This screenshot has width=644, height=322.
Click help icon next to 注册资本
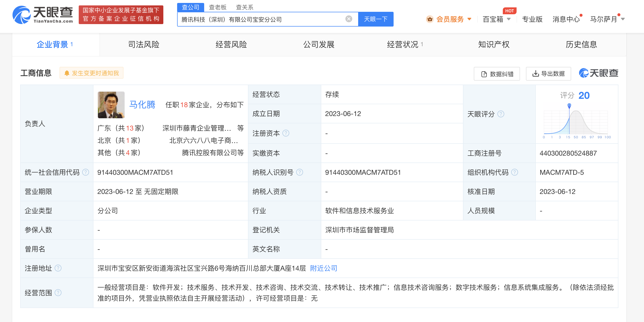coord(286,133)
